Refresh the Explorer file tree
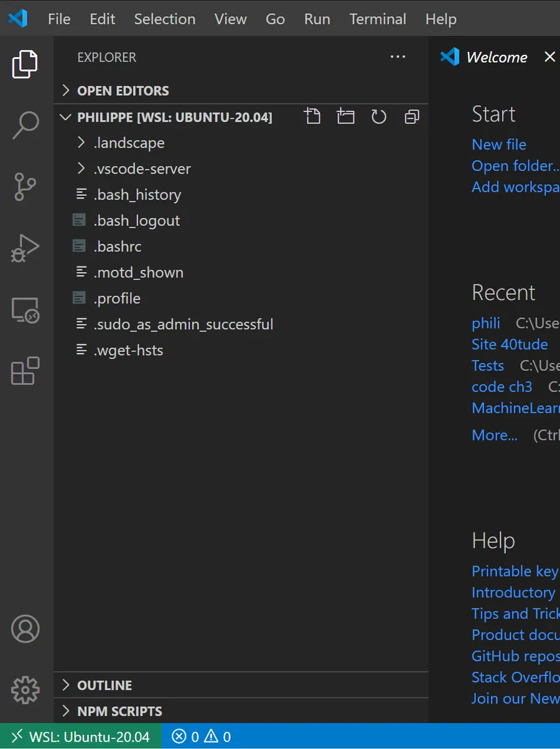This screenshot has height=749, width=560. click(379, 117)
